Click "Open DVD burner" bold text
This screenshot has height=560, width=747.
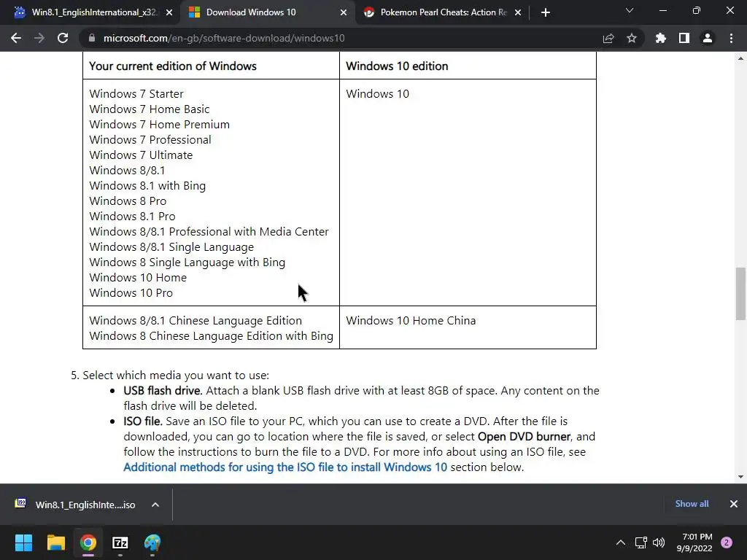click(524, 437)
